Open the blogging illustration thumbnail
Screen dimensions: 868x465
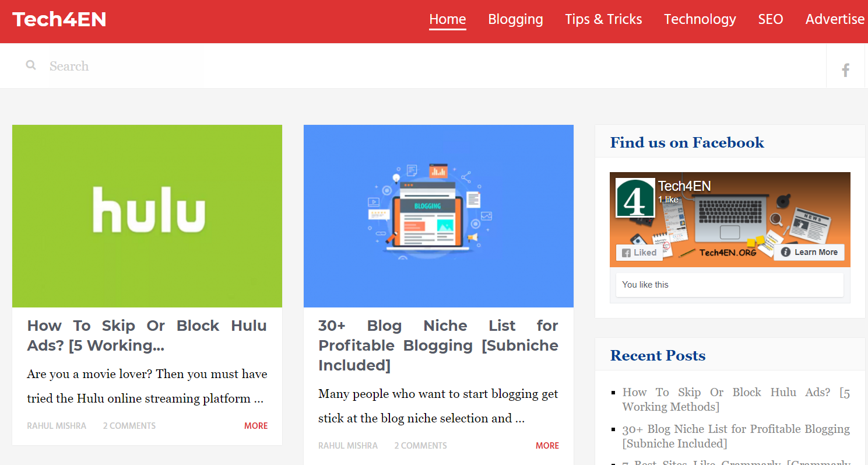coord(438,216)
